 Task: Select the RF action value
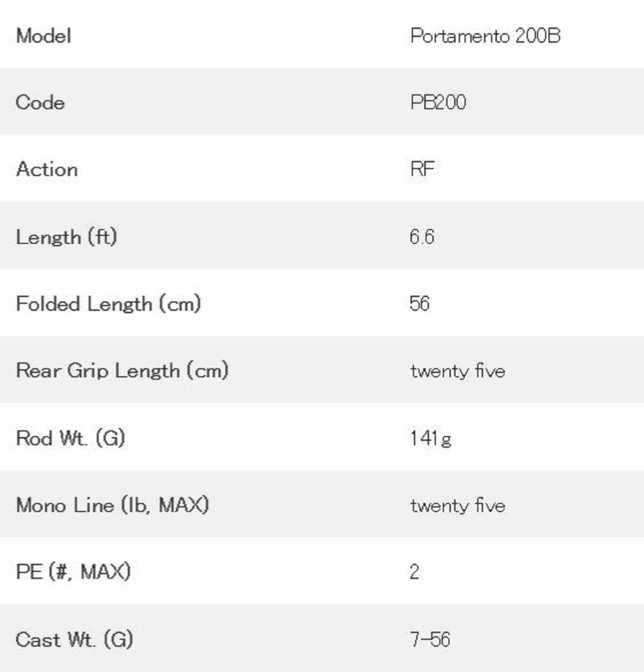422,169
